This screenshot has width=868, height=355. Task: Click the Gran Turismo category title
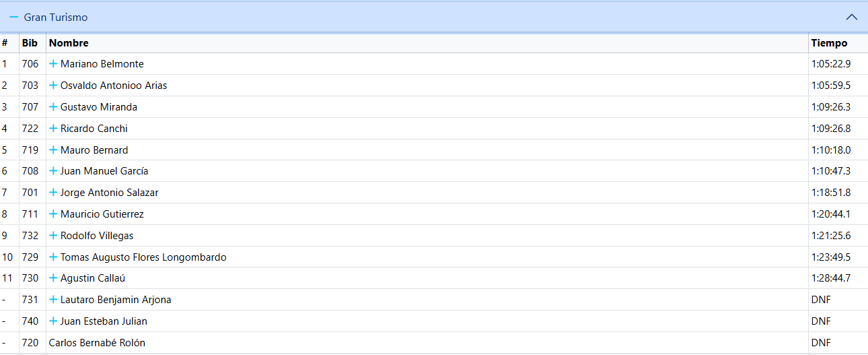point(56,18)
